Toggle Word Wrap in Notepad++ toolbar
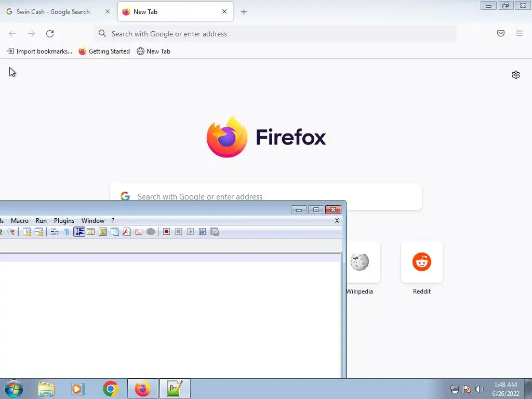Viewport: 532px width, 399px height. click(55, 232)
